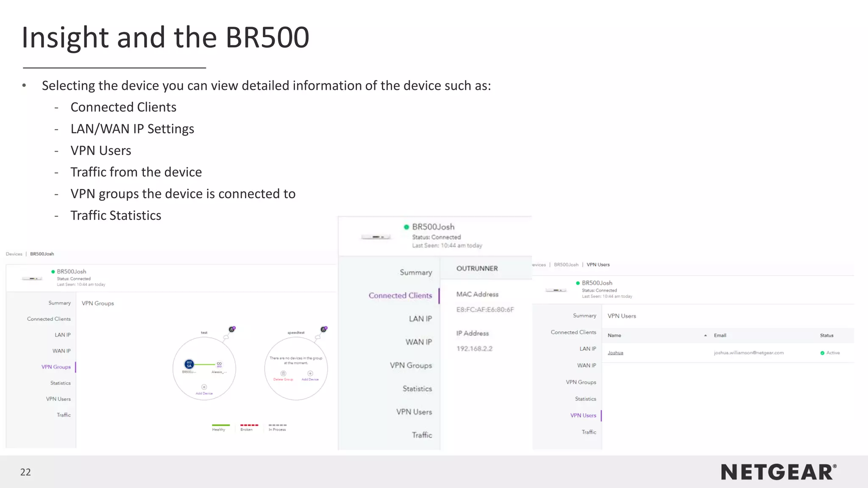Open Summary in the VPN Users panel sidebar

584,316
